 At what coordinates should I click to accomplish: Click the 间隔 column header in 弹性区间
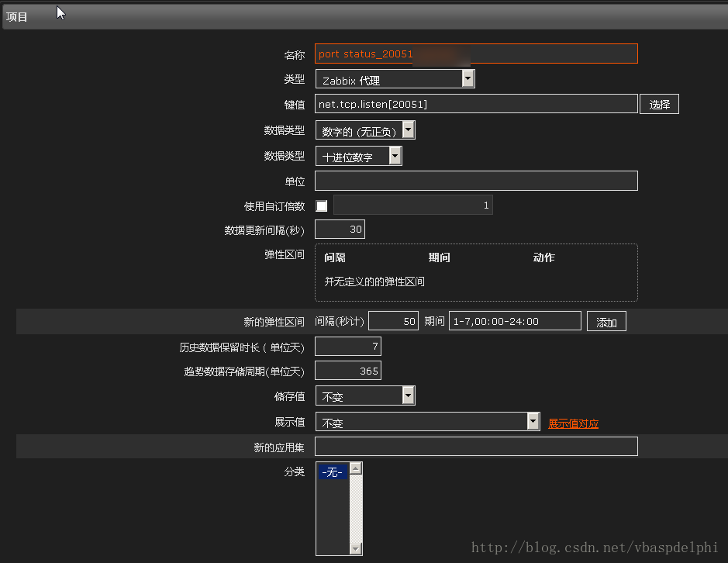point(335,257)
